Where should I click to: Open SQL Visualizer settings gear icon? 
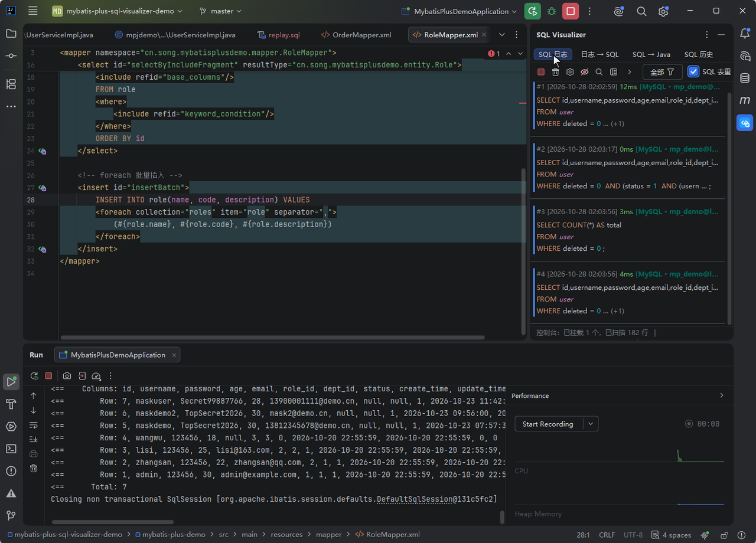[570, 72]
